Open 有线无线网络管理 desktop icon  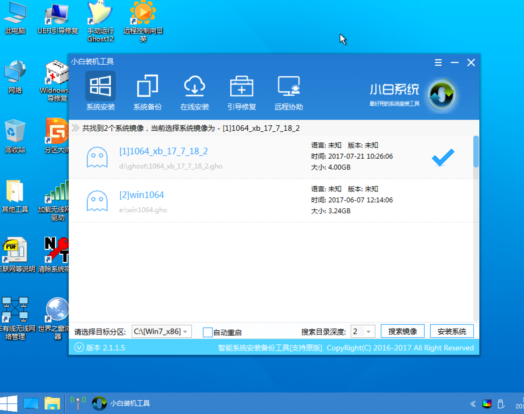coord(17,318)
